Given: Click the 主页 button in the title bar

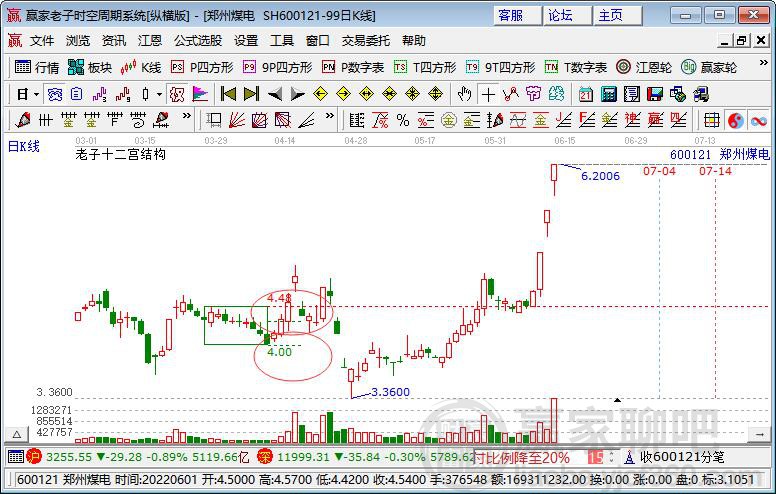Looking at the screenshot, I should coord(618,15).
